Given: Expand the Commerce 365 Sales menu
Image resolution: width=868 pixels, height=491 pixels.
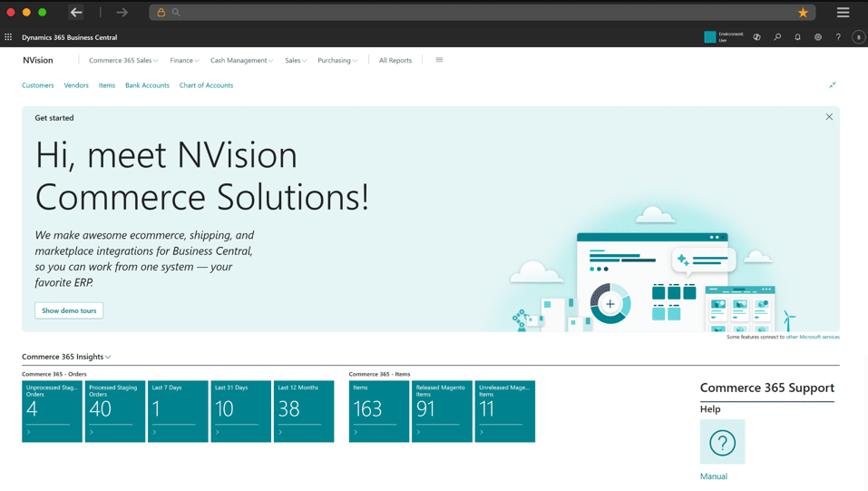Looking at the screenshot, I should click(x=123, y=61).
